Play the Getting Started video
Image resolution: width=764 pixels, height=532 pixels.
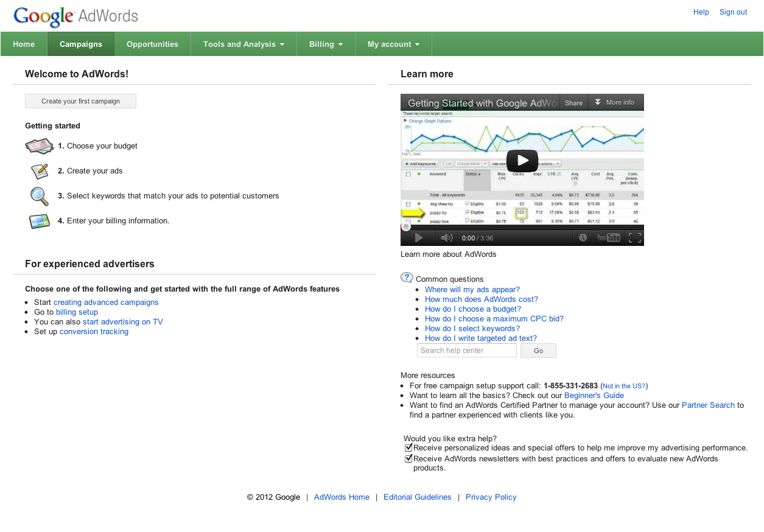522,161
